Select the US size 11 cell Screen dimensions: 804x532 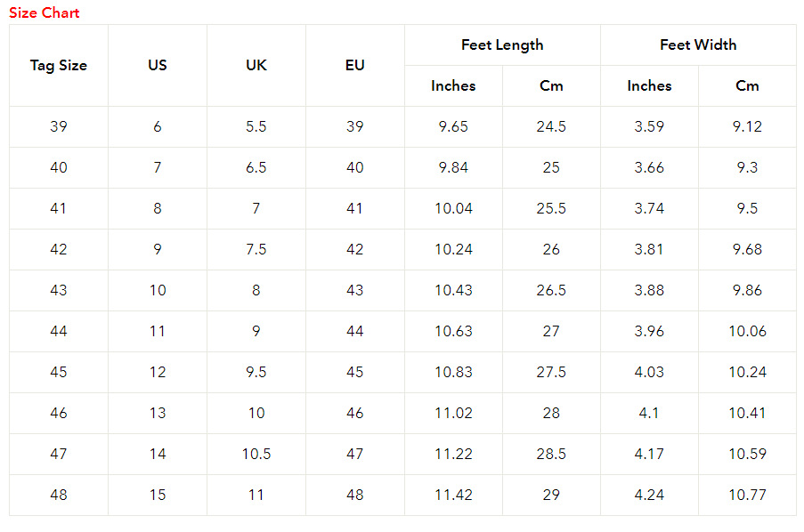pyautogui.click(x=158, y=331)
